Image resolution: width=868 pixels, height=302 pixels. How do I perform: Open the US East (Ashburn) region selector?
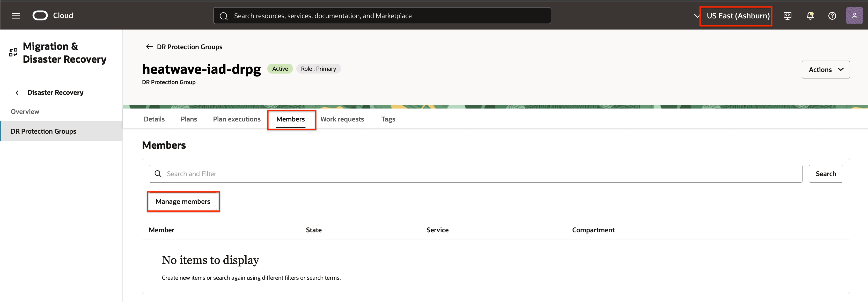click(738, 16)
